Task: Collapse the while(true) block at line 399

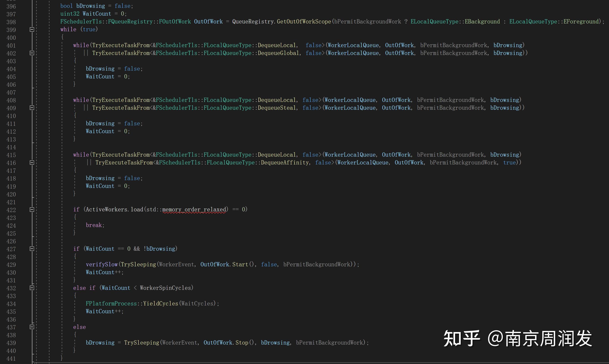Action: tap(32, 29)
